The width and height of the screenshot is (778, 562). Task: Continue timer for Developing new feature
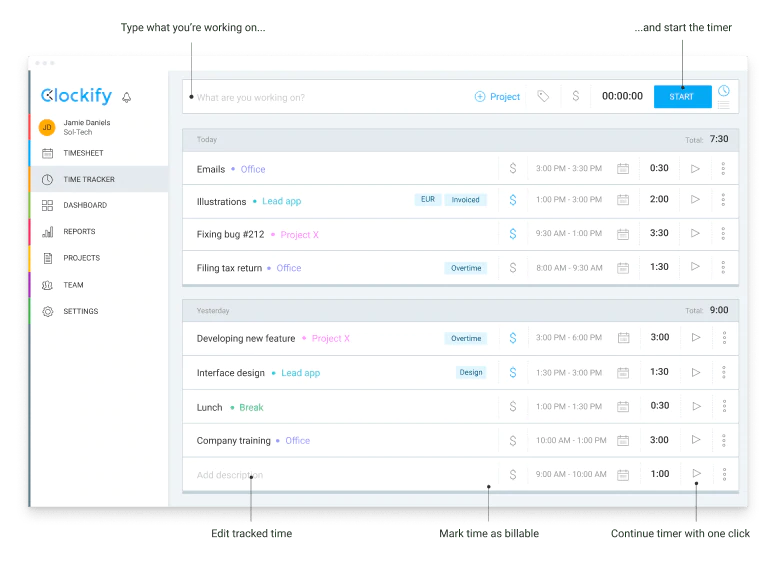[x=696, y=337]
